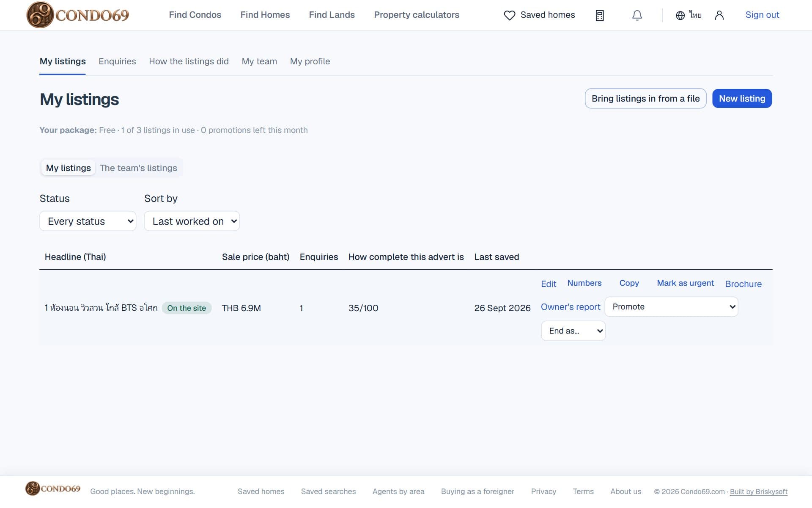812x508 pixels.
Task: Click the 35/100 completeness value
Action: (363, 308)
